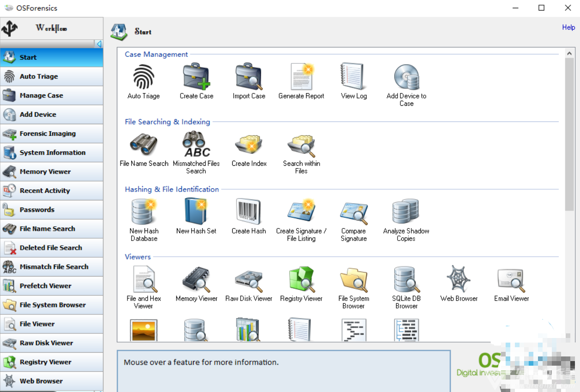Collapse the Workflow sidebar with the arrow
580x392 pixels.
[x=99, y=44]
